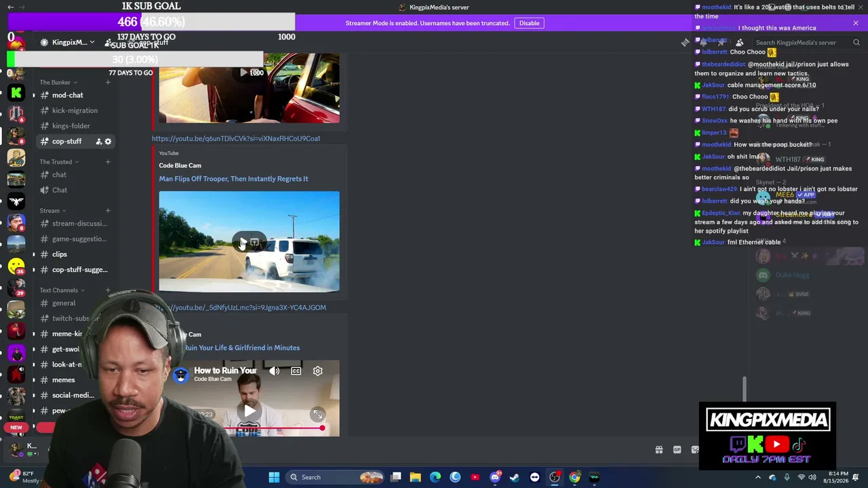Add a channel to the Stream category
Screen dimensions: 868x488
[108, 211]
